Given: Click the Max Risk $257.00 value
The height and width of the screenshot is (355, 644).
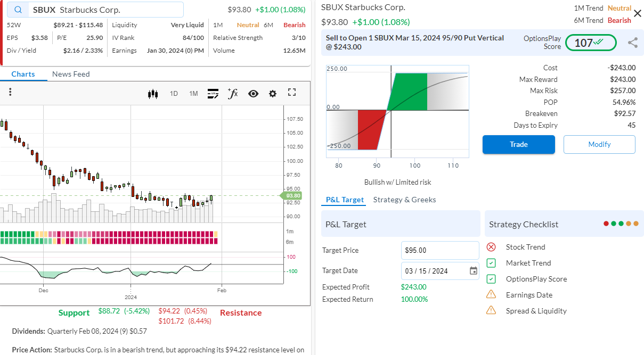Looking at the screenshot, I should [x=622, y=91].
